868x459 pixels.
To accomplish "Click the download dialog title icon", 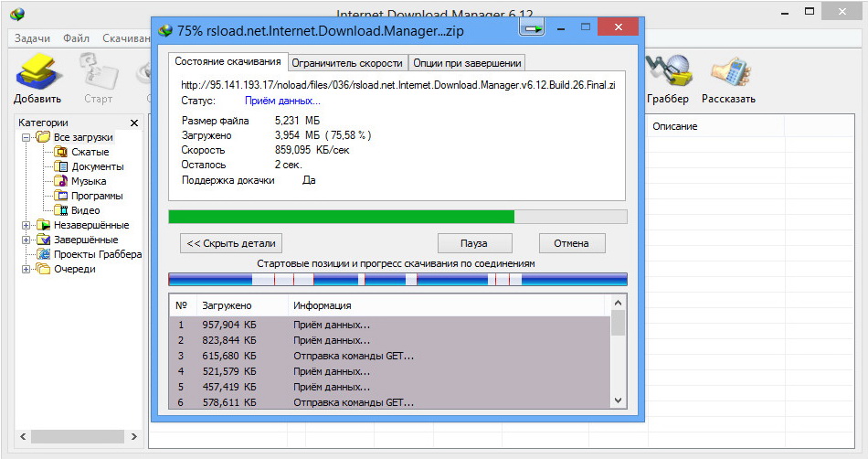I will [165, 30].
